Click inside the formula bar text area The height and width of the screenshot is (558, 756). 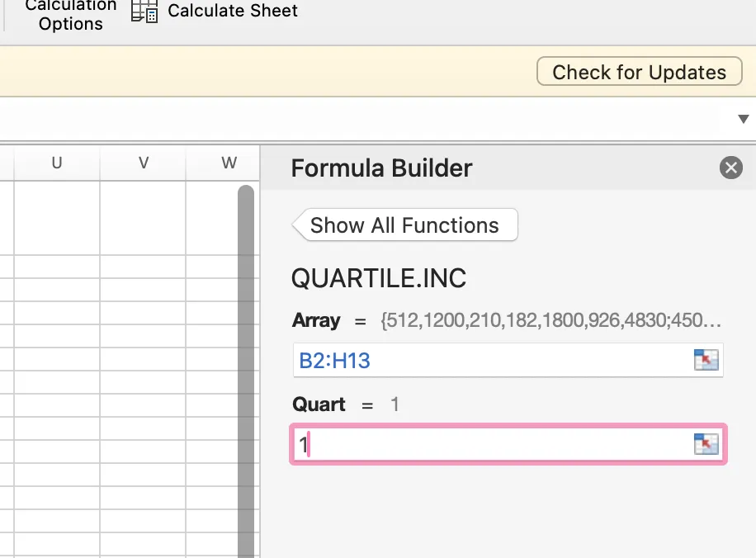tap(363, 120)
